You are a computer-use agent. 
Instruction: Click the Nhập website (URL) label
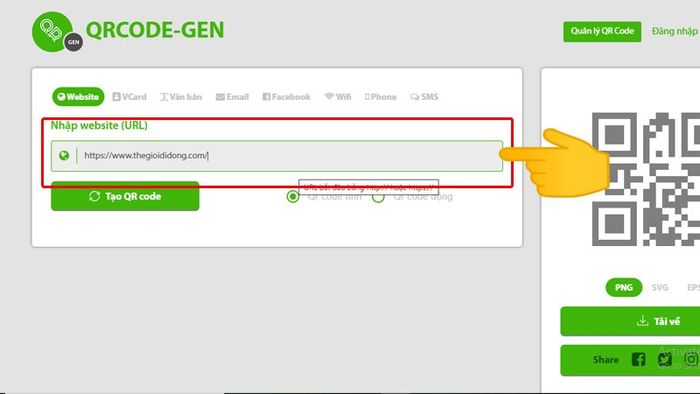coord(99,125)
